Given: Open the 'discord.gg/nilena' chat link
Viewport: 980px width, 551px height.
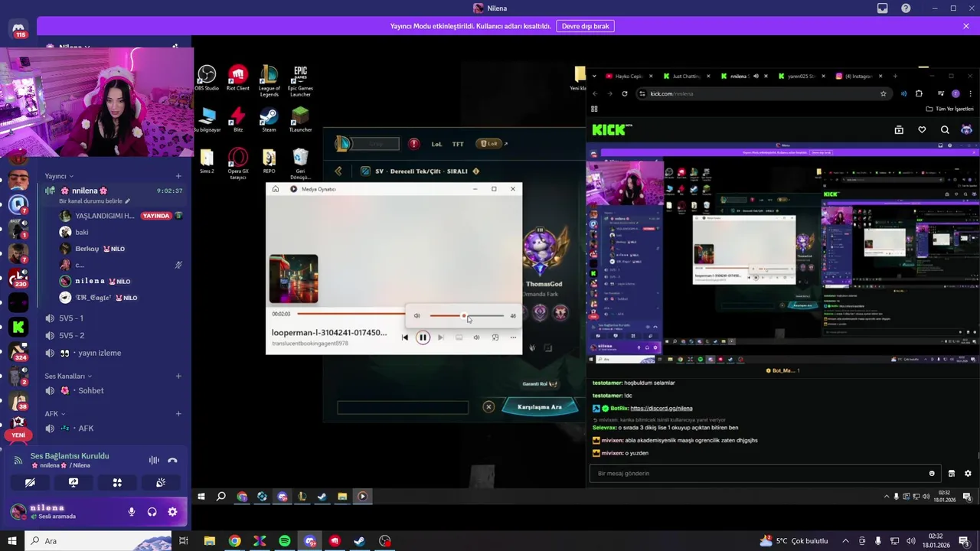Looking at the screenshot, I should coord(661,409).
